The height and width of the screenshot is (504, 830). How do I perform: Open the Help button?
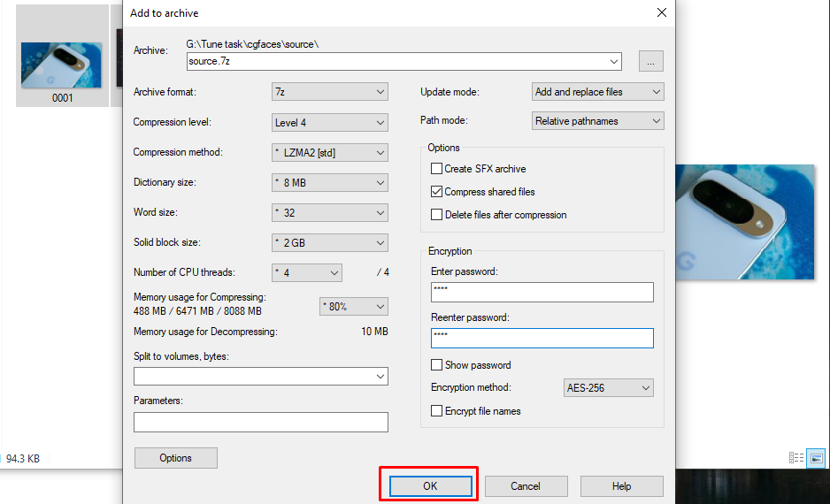click(621, 486)
